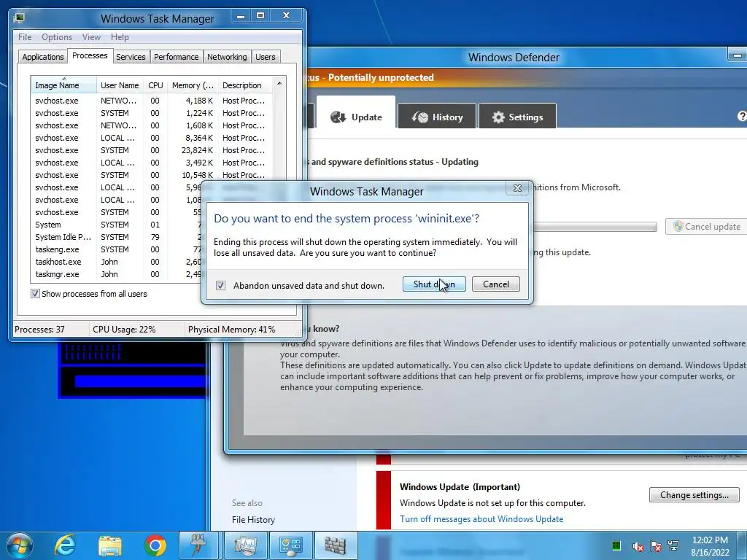
Task: Switch to the Applications tab
Action: tap(43, 57)
